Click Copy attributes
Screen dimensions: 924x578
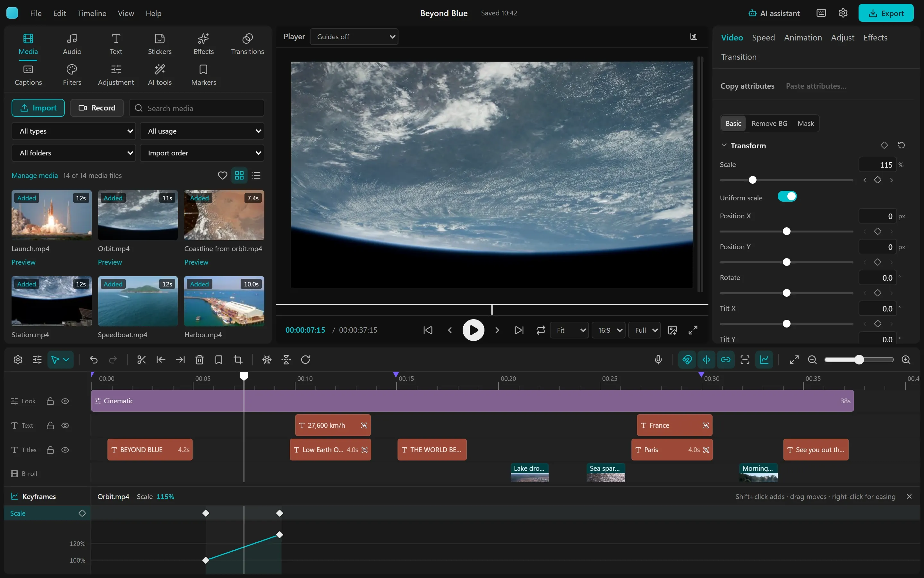[747, 86]
